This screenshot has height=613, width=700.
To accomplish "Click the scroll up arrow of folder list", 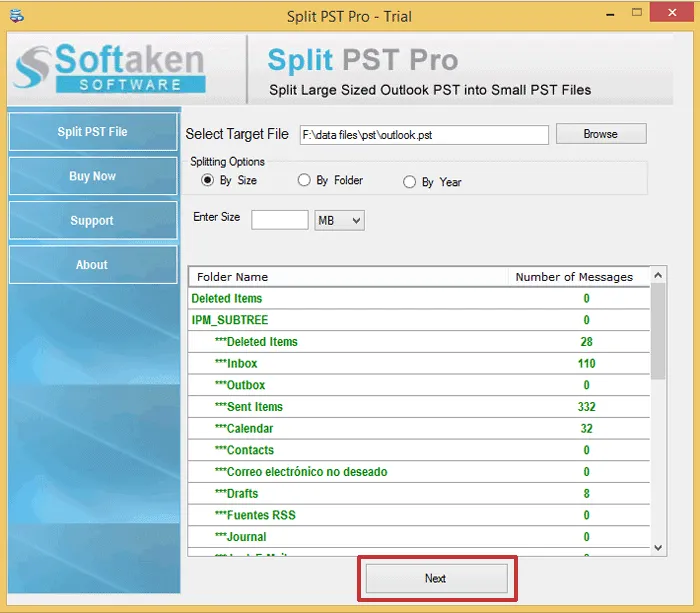I will click(658, 275).
